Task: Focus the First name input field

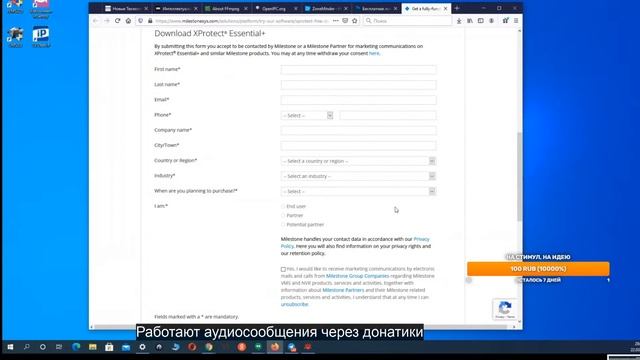Action: (358, 70)
